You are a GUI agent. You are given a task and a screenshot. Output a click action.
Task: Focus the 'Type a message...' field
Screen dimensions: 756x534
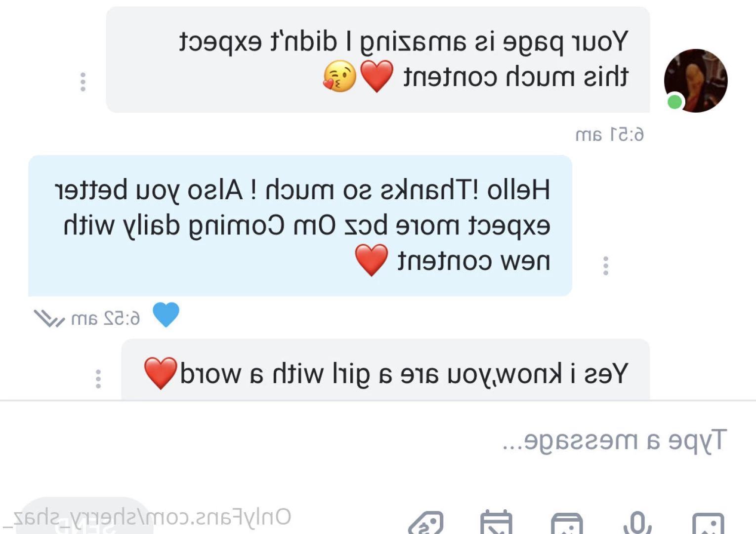pos(378,440)
